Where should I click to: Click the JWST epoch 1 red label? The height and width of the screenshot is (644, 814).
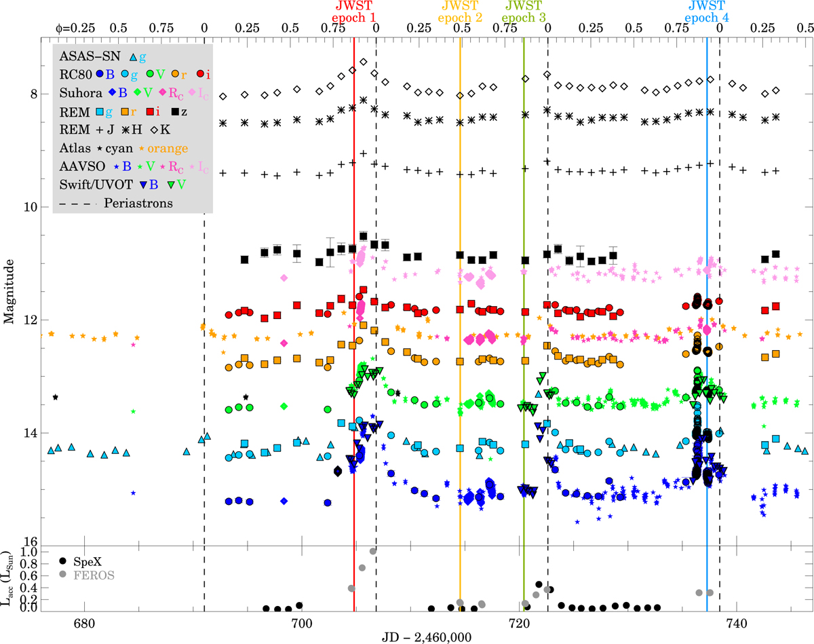353,12
